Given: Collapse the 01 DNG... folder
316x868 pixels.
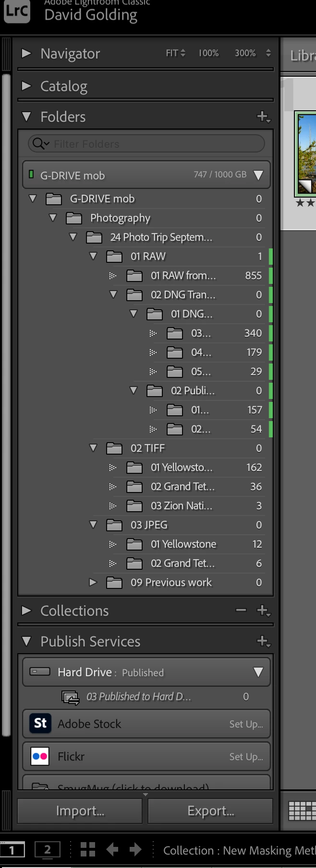Looking at the screenshot, I should pyautogui.click(x=134, y=314).
